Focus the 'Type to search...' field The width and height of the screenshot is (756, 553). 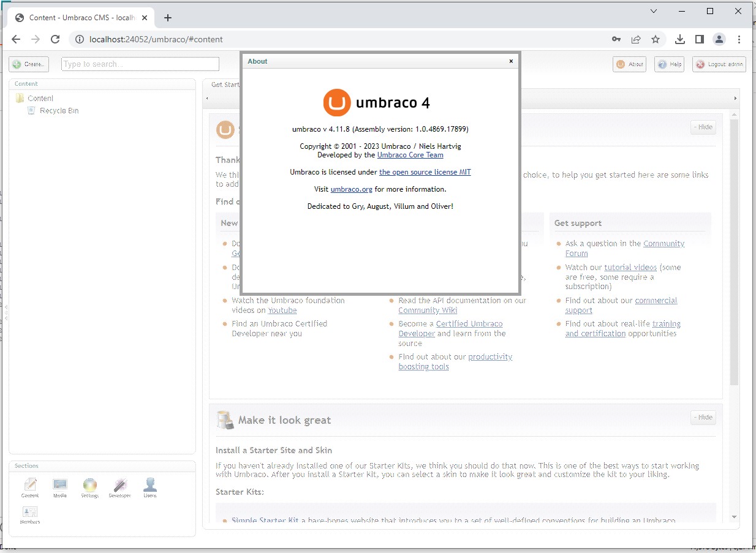pos(140,64)
